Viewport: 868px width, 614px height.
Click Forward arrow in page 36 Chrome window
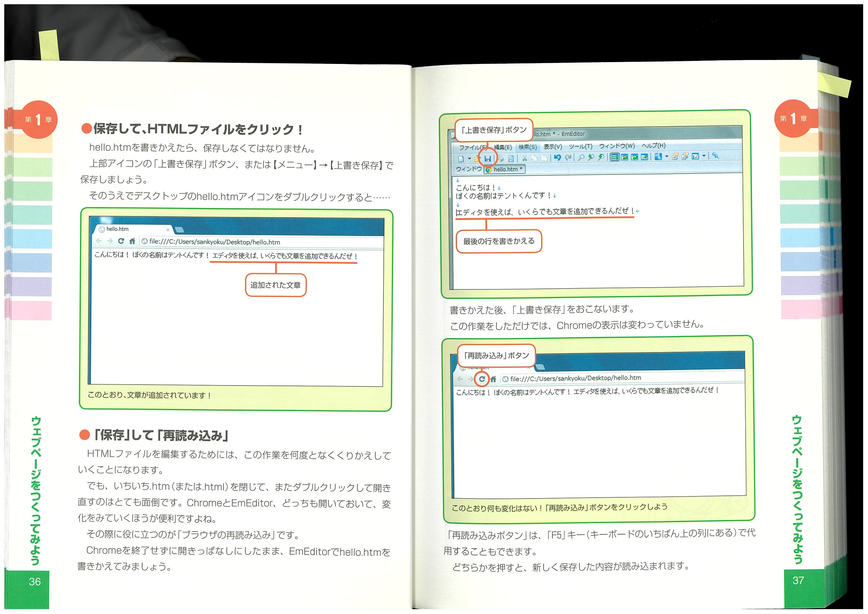click(x=110, y=241)
